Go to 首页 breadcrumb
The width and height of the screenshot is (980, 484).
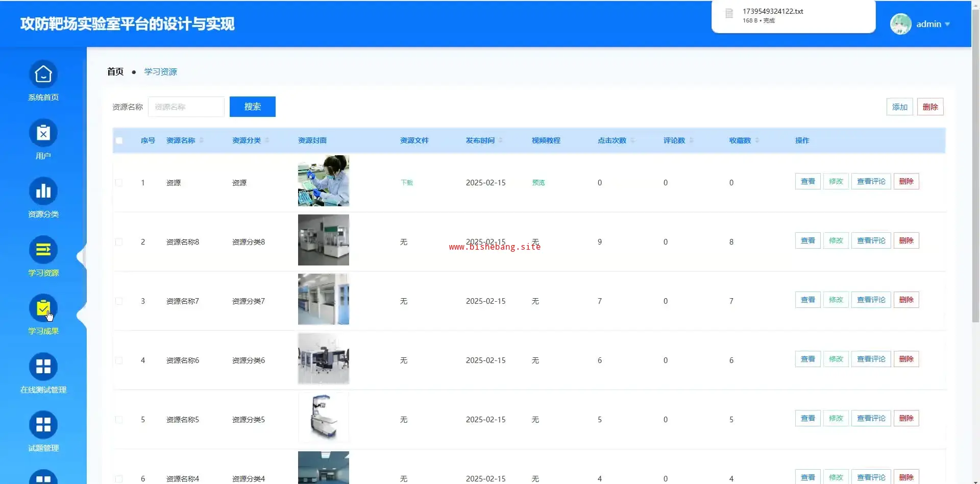pyautogui.click(x=115, y=71)
